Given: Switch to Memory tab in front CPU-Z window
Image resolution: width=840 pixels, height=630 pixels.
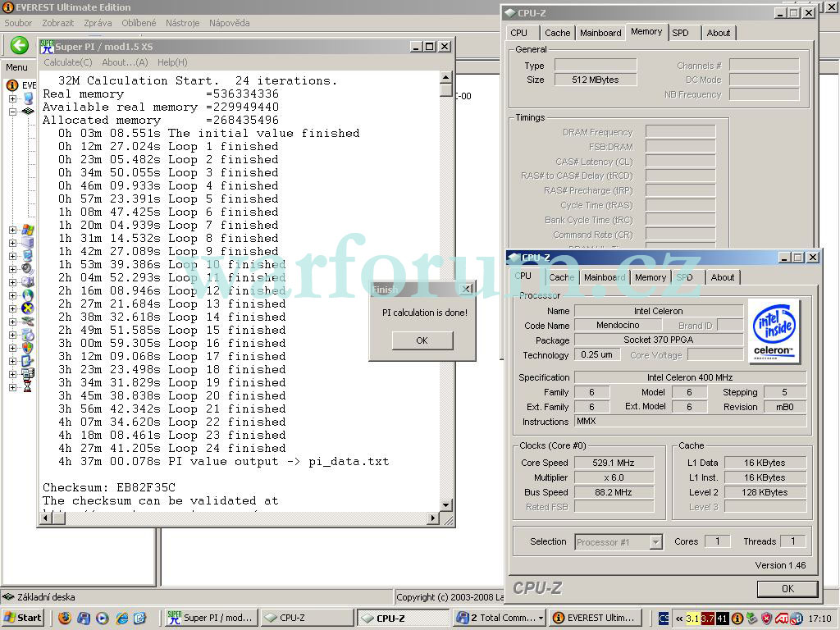Looking at the screenshot, I should click(x=651, y=277).
